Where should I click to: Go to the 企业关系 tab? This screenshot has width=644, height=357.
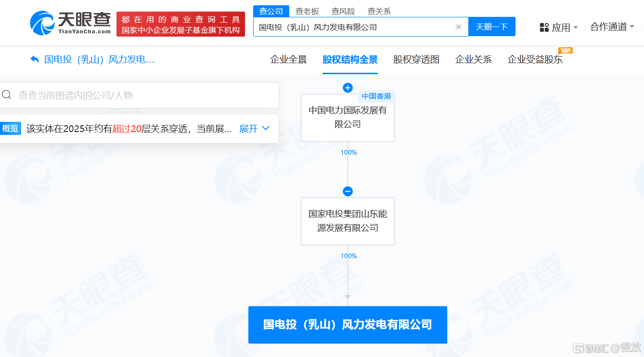pyautogui.click(x=474, y=60)
